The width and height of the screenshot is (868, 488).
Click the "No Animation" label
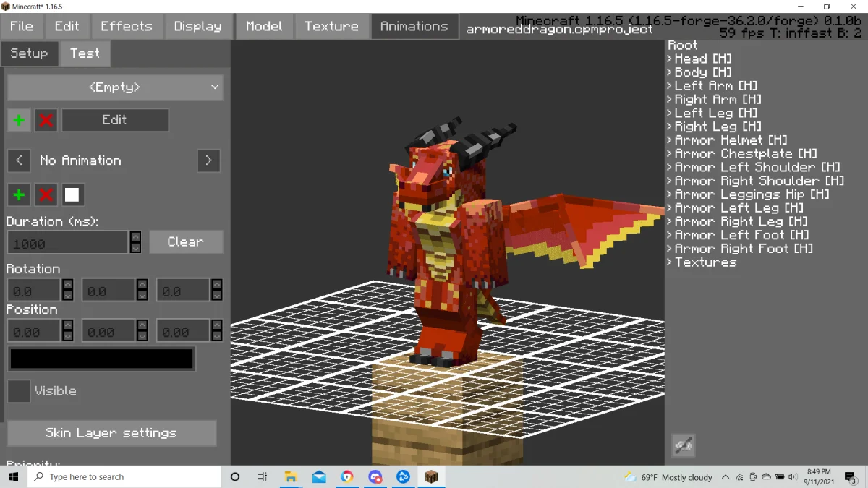pyautogui.click(x=80, y=160)
